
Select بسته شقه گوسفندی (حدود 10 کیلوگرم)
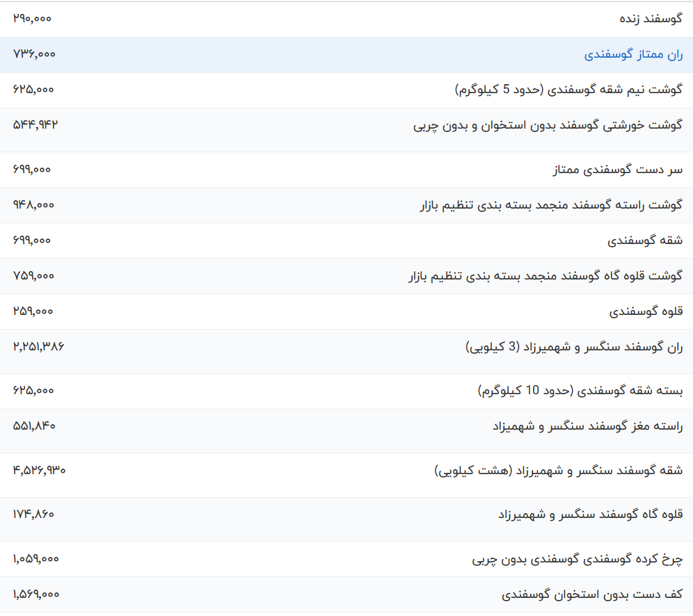(x=580, y=391)
